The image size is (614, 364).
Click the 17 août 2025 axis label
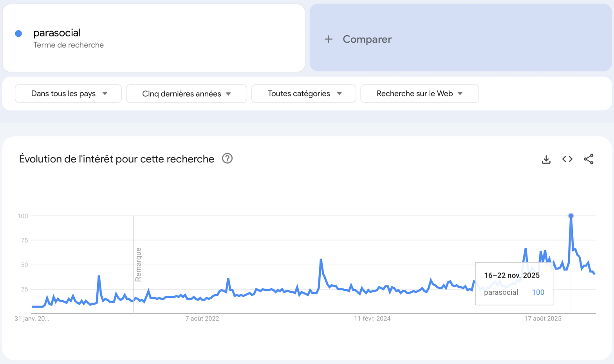point(543,318)
